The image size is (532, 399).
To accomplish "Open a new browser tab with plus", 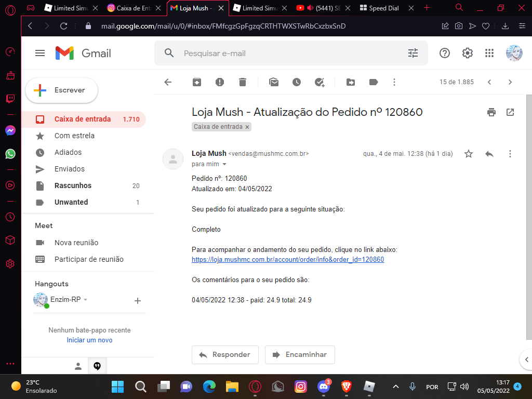I will click(x=427, y=8).
